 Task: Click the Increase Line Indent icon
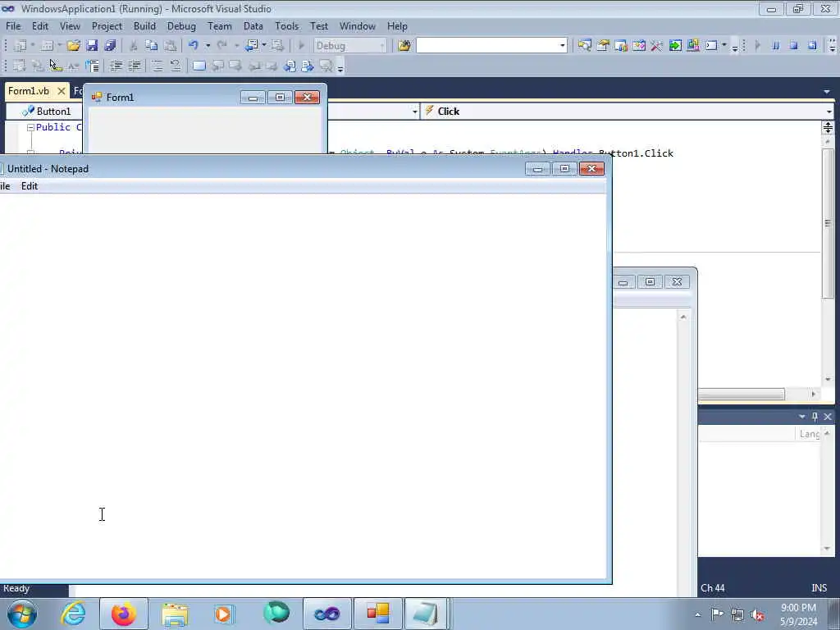click(x=134, y=66)
